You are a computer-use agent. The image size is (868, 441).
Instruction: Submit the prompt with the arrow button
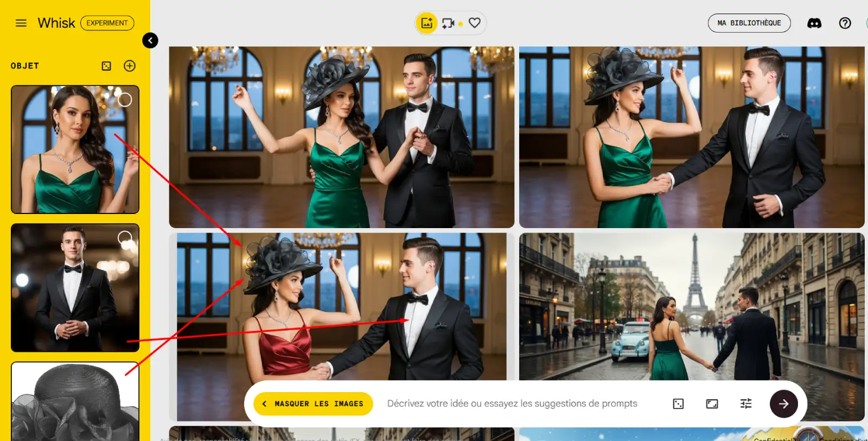click(x=784, y=404)
